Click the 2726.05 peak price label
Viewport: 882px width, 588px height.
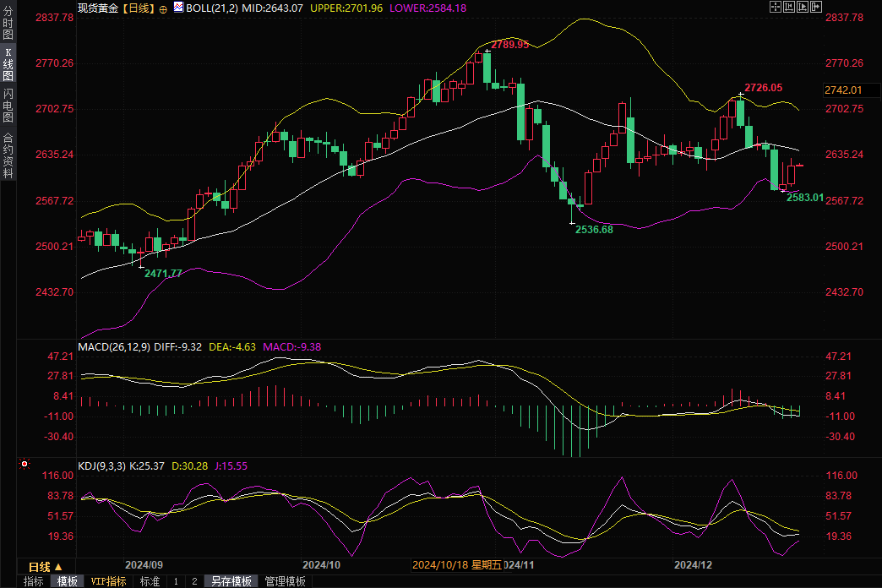tap(764, 88)
